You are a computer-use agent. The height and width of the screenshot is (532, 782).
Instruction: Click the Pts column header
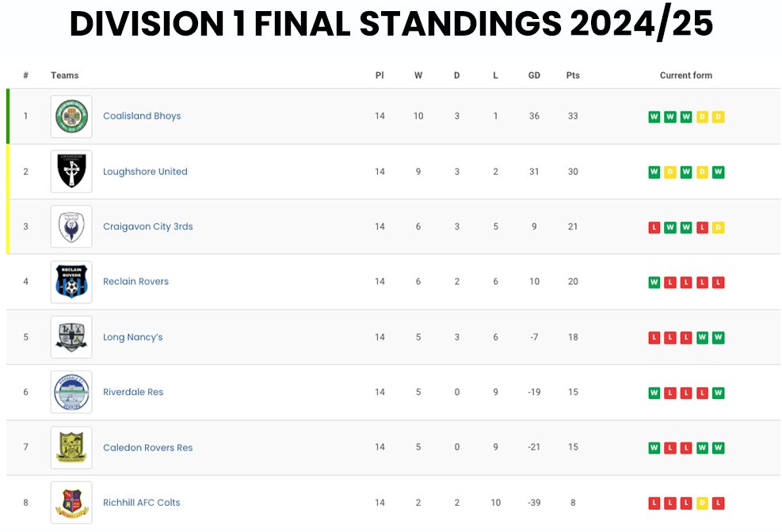[x=573, y=75]
